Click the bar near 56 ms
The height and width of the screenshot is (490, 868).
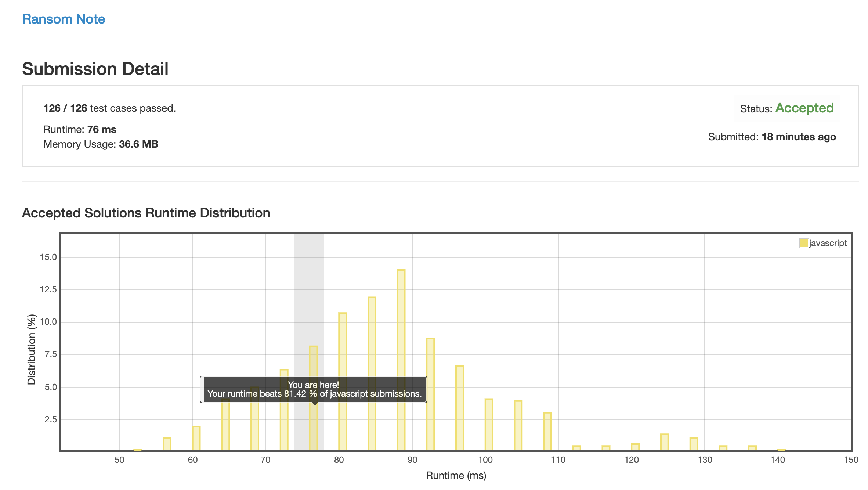click(x=167, y=444)
